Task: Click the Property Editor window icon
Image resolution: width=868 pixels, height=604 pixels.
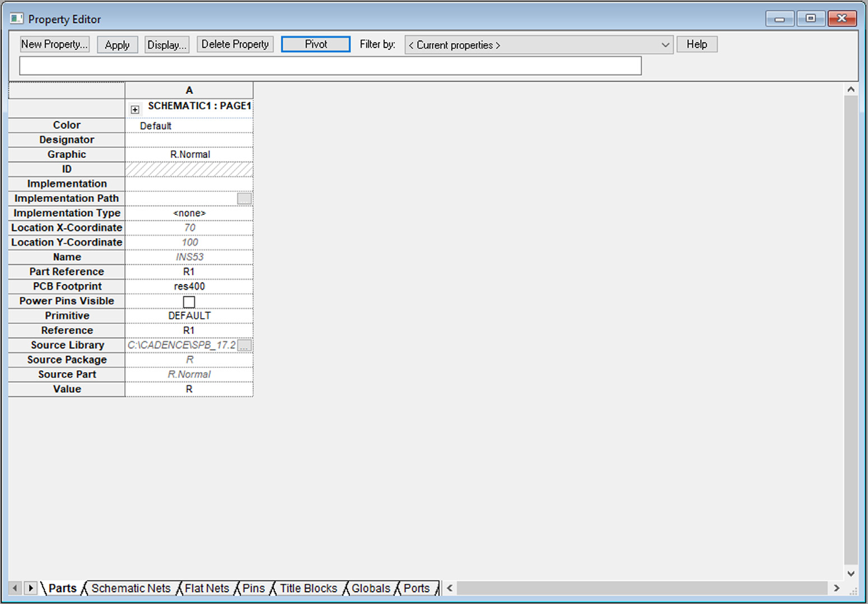Action: [x=16, y=19]
